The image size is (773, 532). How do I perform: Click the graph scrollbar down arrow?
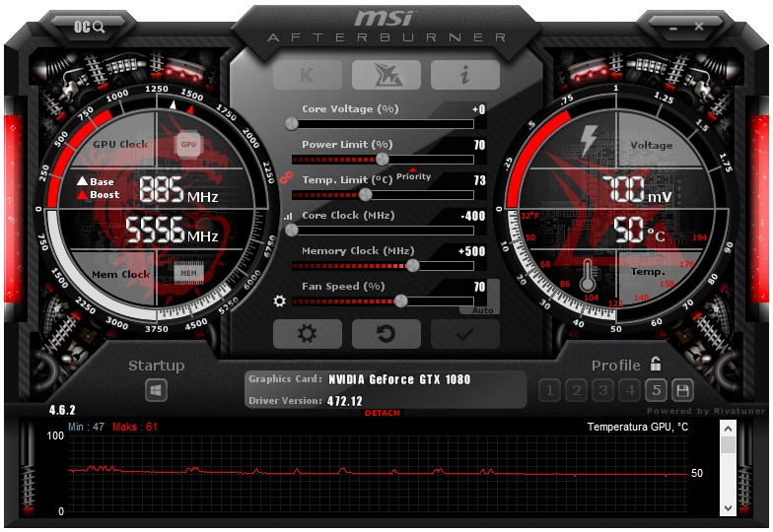[728, 508]
